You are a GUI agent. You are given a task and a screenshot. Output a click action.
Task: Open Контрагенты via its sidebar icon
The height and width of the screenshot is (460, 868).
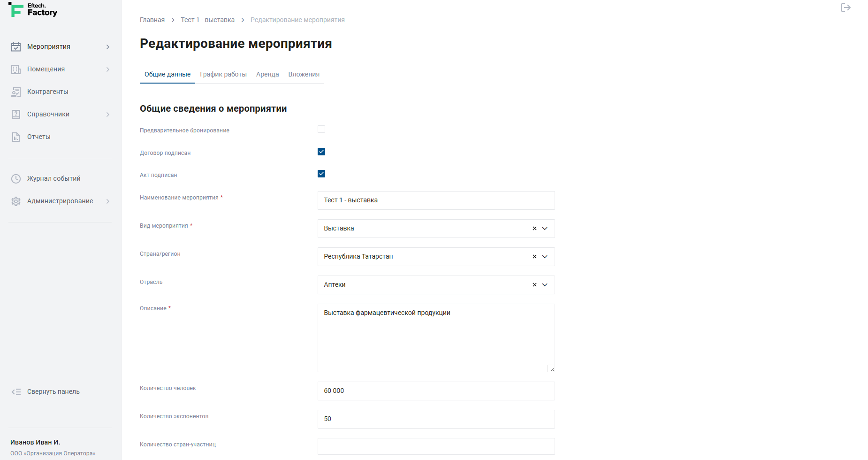[x=16, y=92]
